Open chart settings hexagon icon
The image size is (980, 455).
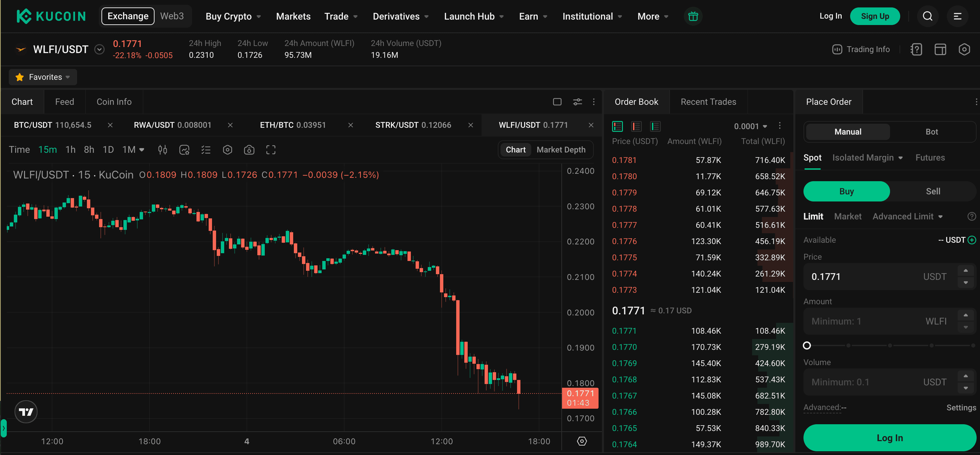228,150
